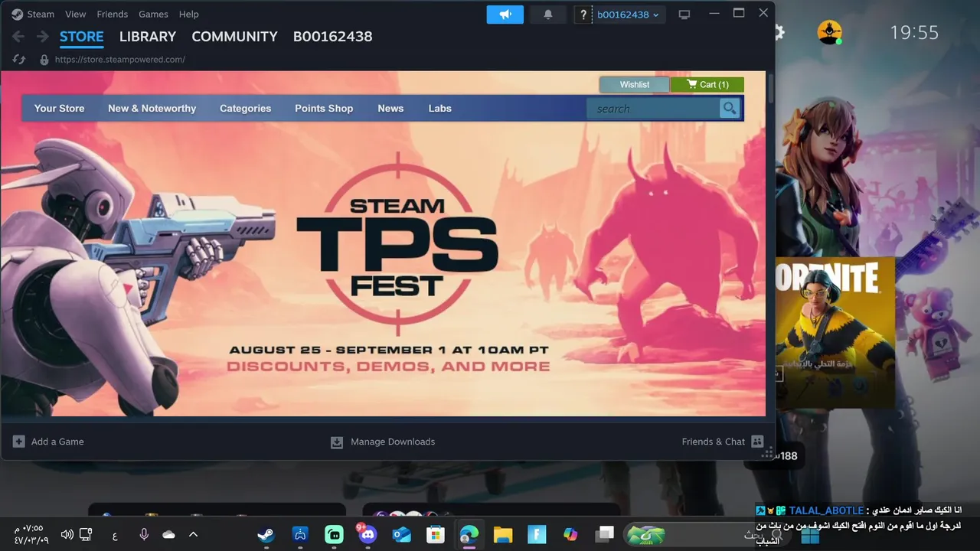
Task: Open the View menu
Action: [76, 14]
